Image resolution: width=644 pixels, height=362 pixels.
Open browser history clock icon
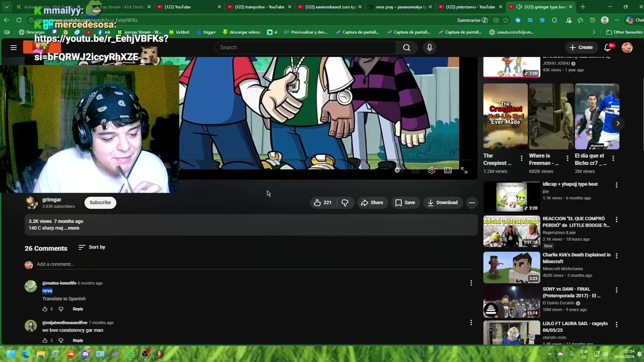[x=592, y=20]
